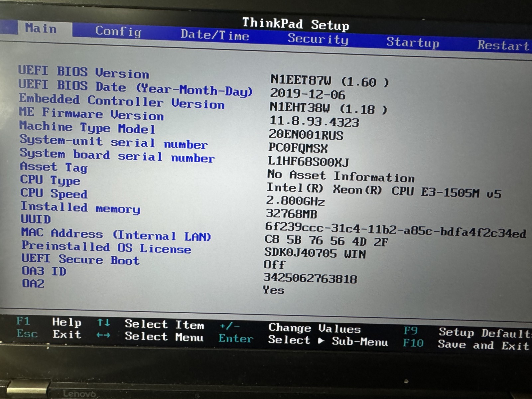The image size is (532, 399).
Task: Select BIOS version value N1EET87W (1.60)
Action: [330, 81]
